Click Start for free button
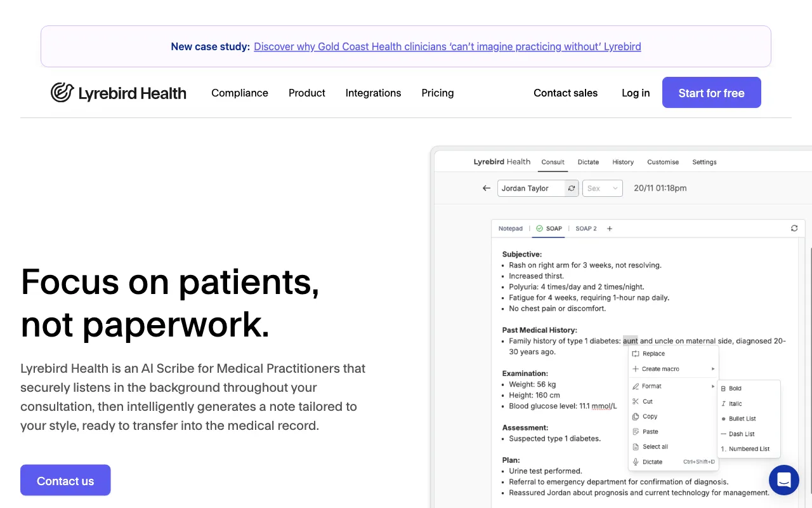Image resolution: width=812 pixels, height=508 pixels. pos(712,93)
